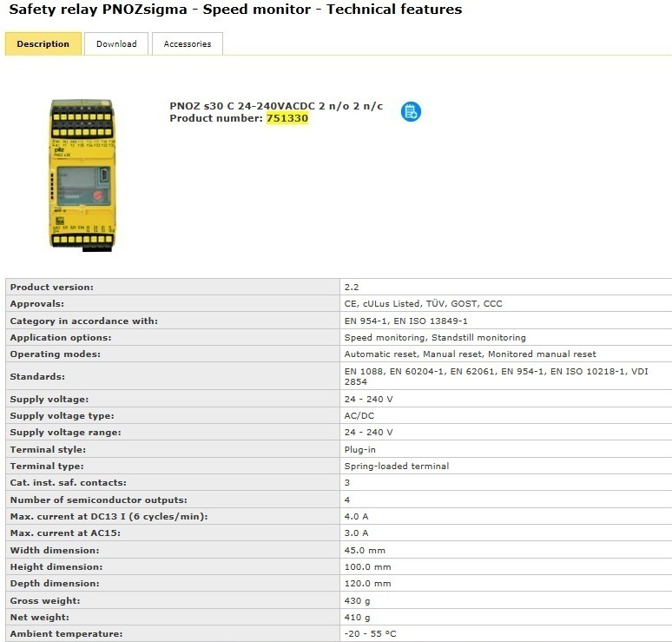
Task: Click the Product version value 2.2
Action: [x=352, y=287]
